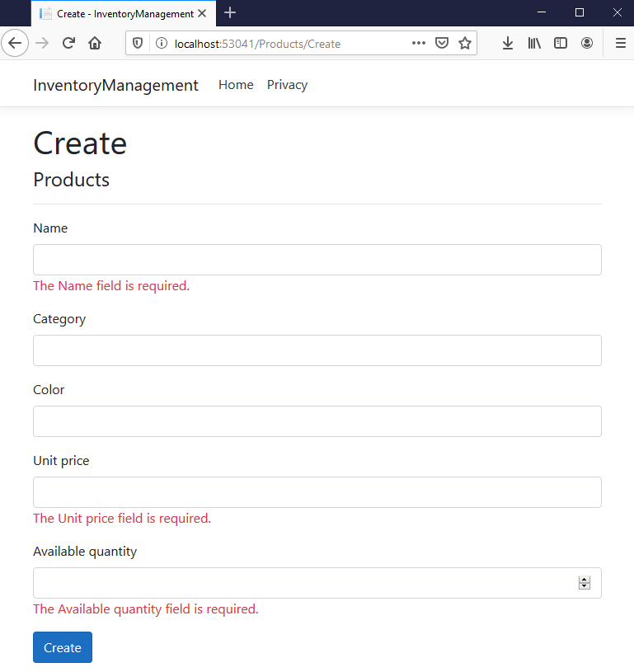Viewport: 634px width, 672px height.
Task: Open the Firefox hamburger menu
Action: pyautogui.click(x=620, y=43)
